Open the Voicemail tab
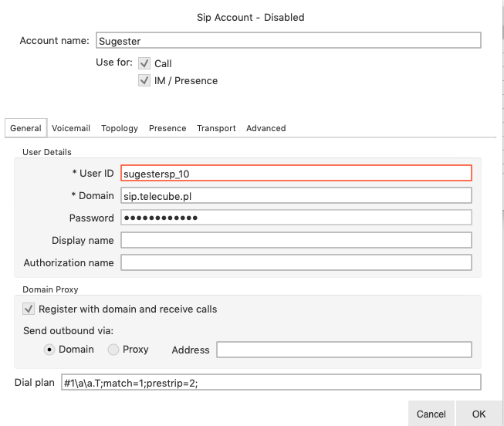 pos(71,128)
